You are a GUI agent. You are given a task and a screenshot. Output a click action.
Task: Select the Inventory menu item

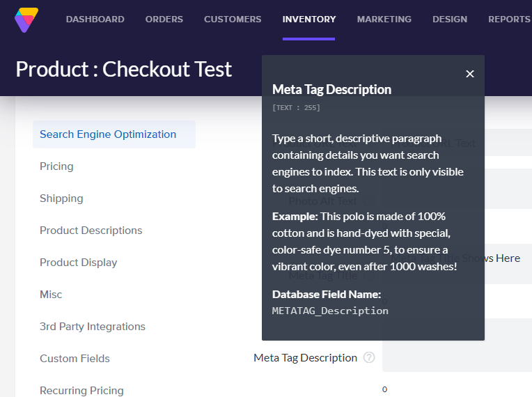(309, 20)
